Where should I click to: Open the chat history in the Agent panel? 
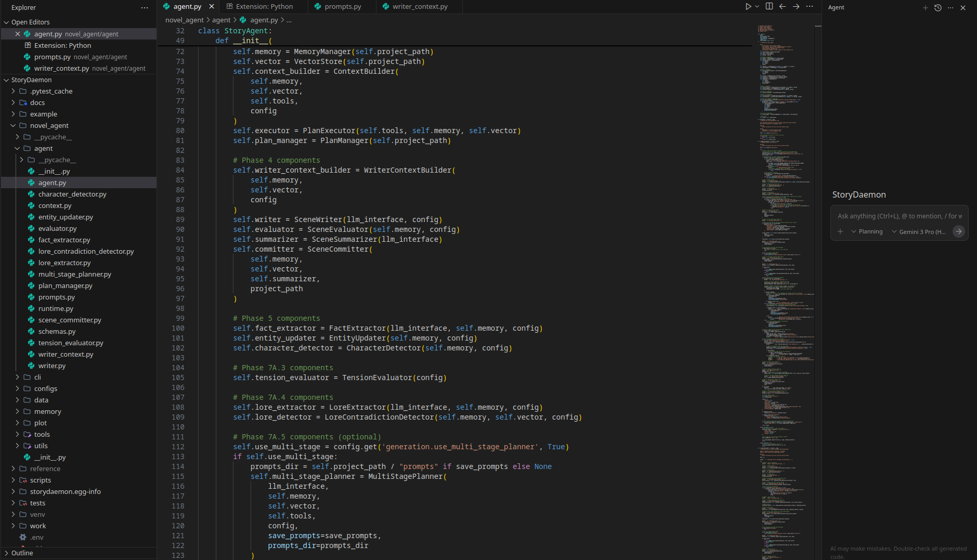coord(937,8)
